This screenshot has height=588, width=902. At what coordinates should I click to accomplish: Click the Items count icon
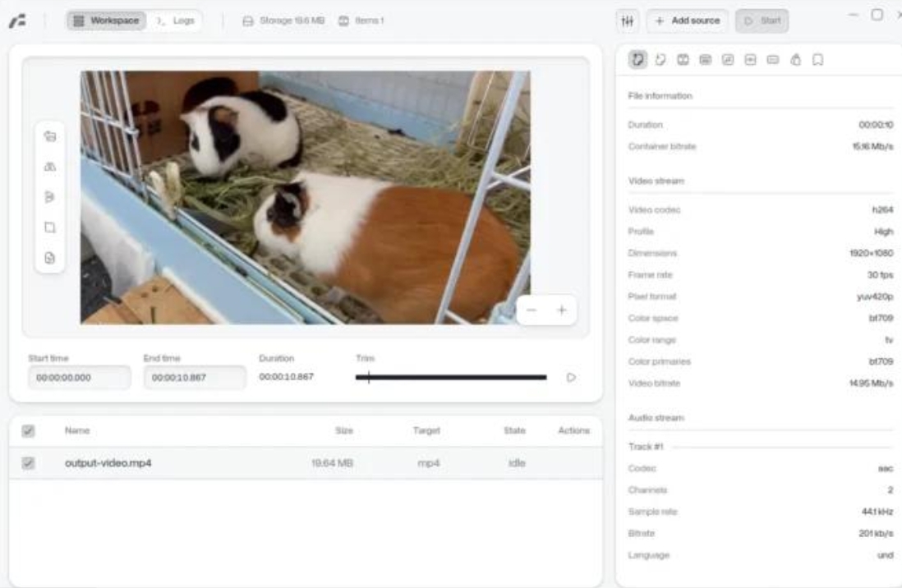pos(343,21)
